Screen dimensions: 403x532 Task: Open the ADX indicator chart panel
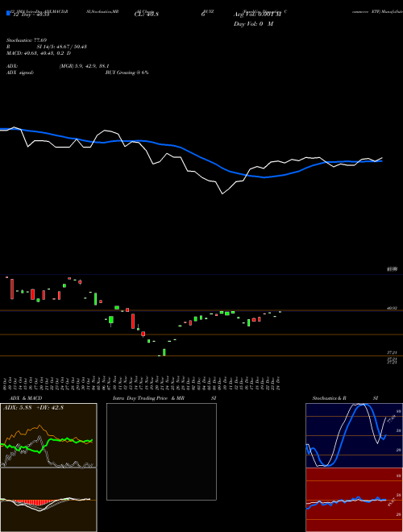point(48,435)
